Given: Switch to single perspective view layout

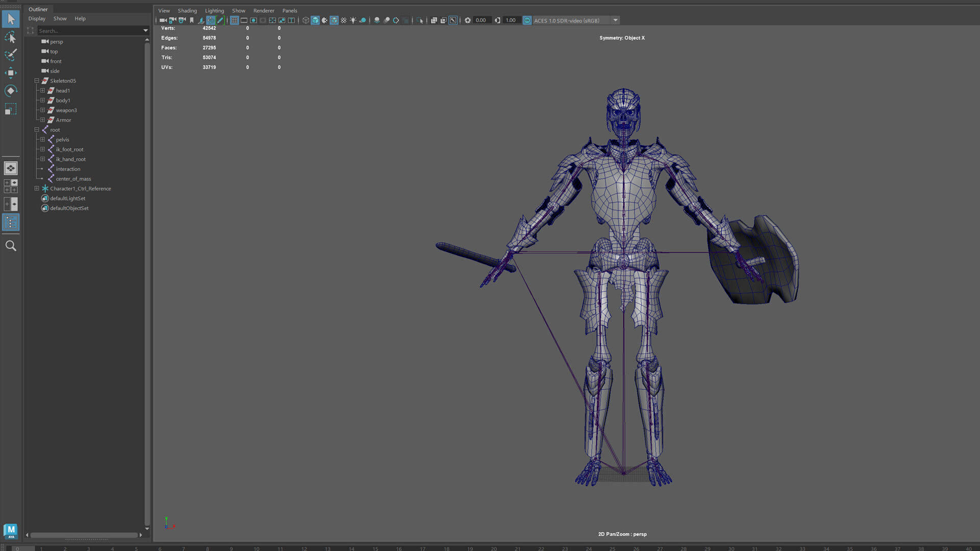Looking at the screenshot, I should tap(11, 168).
